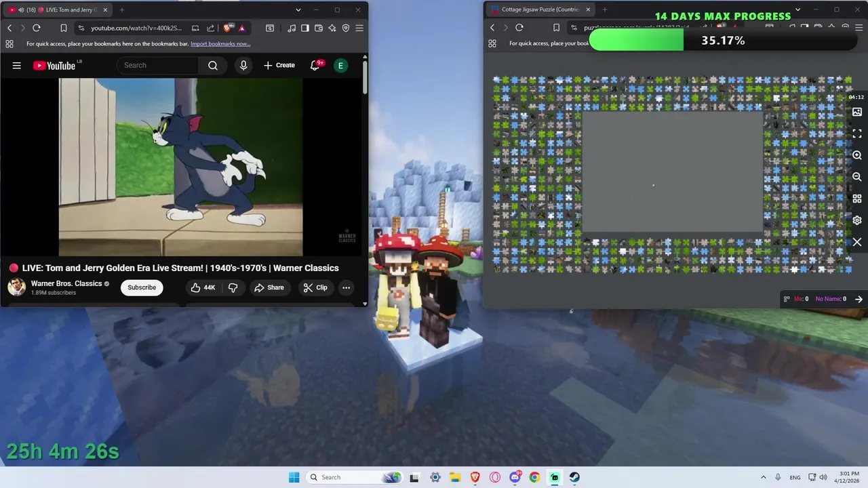The image size is (868, 488).
Task: Click the Warner Bros. Classics channel avatar
Action: click(x=16, y=287)
